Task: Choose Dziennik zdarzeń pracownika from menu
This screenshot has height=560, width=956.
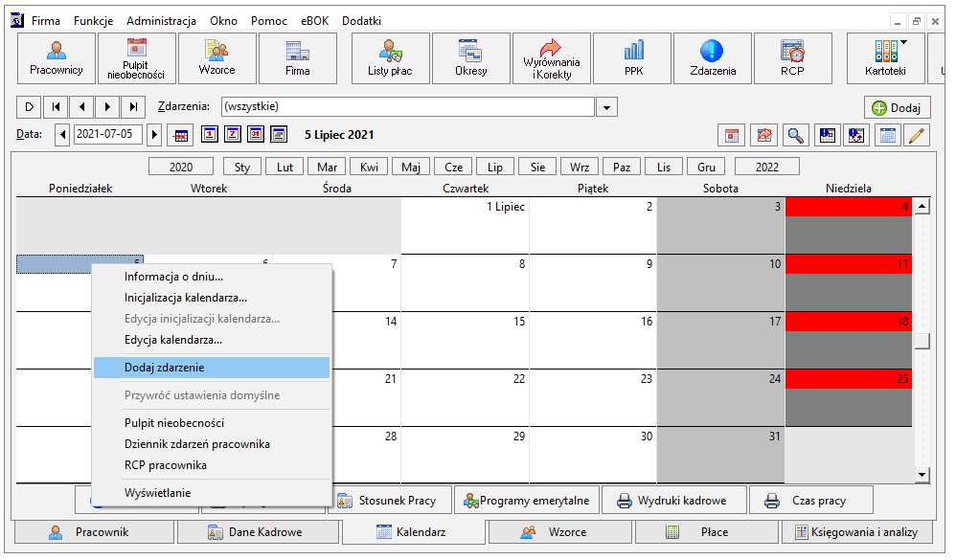Action: pyautogui.click(x=212, y=444)
